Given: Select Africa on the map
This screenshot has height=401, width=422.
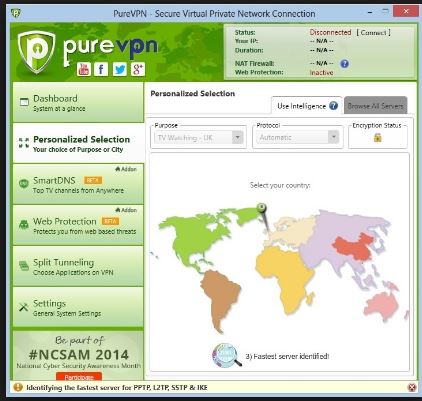Looking at the screenshot, I should click(x=285, y=278).
